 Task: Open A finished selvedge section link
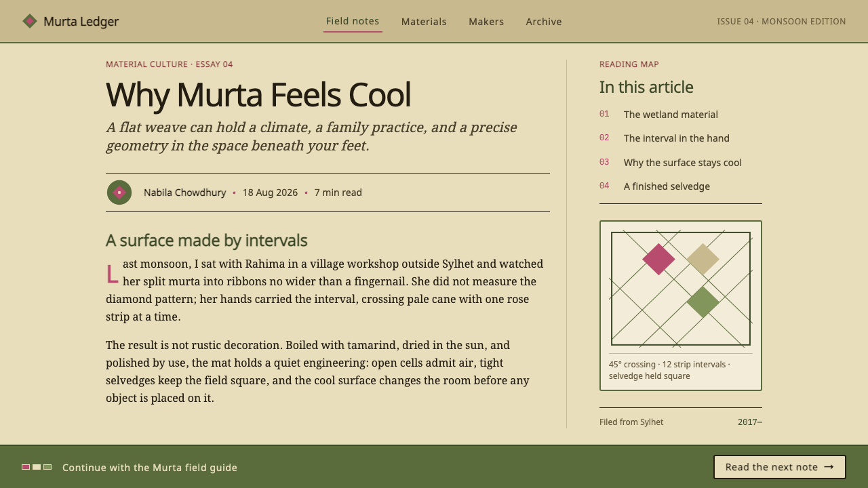coord(667,186)
